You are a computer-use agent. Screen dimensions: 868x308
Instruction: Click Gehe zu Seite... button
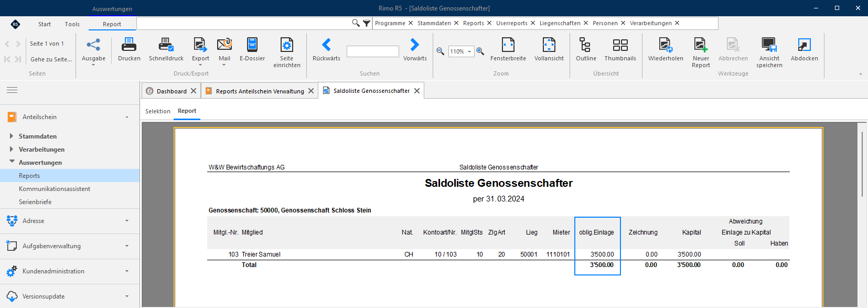pos(51,59)
